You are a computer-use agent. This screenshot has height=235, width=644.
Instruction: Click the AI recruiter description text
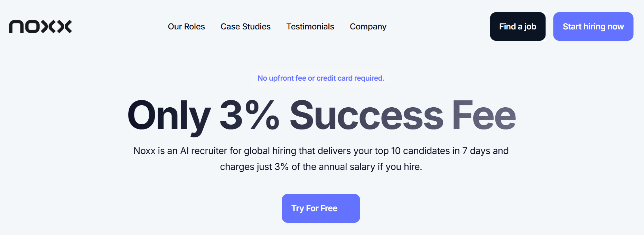coord(321,159)
